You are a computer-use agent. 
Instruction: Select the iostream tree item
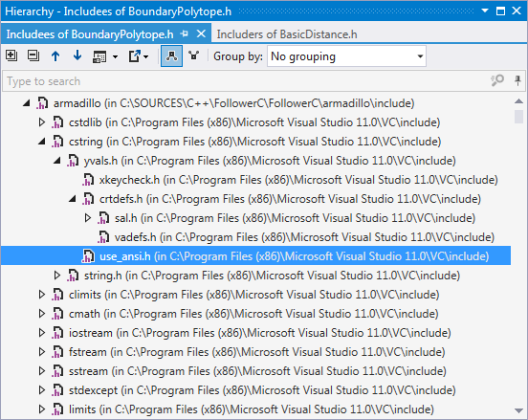pyautogui.click(x=252, y=333)
